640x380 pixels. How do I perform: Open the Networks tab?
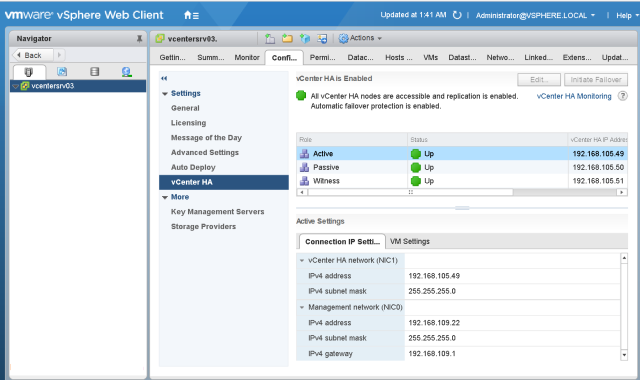coord(500,58)
